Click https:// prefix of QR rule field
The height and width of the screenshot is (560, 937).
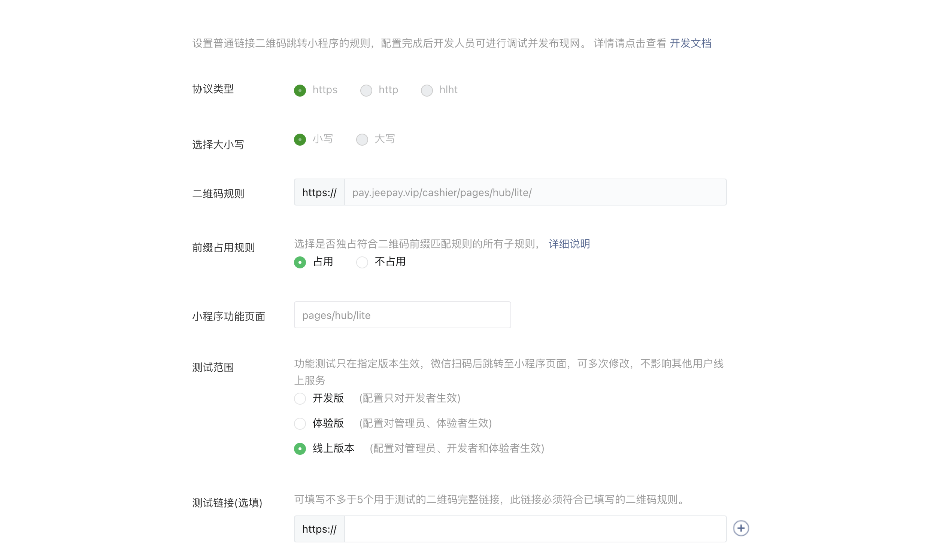319,192
